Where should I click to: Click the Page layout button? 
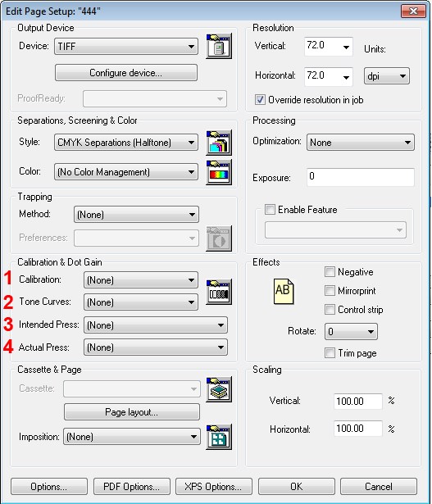(x=132, y=412)
